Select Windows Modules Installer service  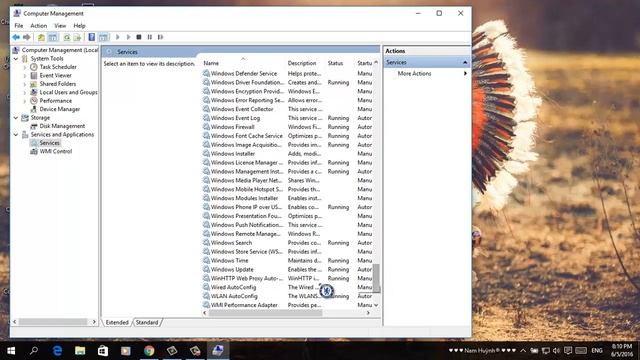click(x=244, y=198)
